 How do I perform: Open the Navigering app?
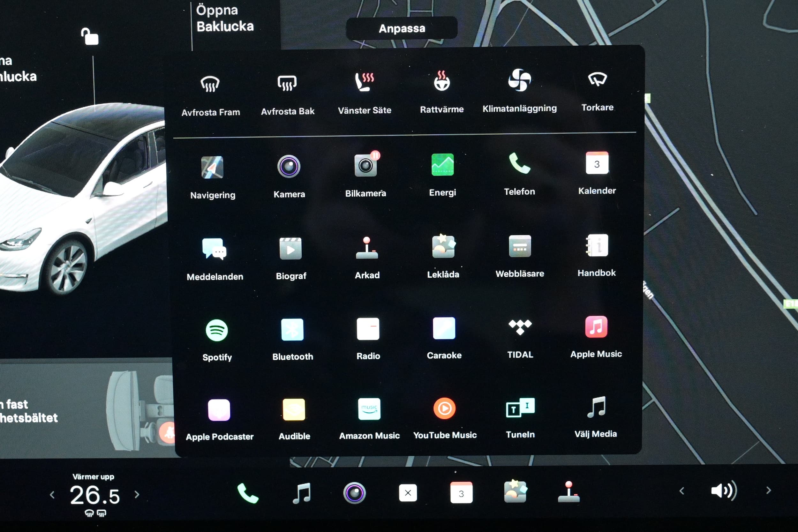[x=212, y=168]
